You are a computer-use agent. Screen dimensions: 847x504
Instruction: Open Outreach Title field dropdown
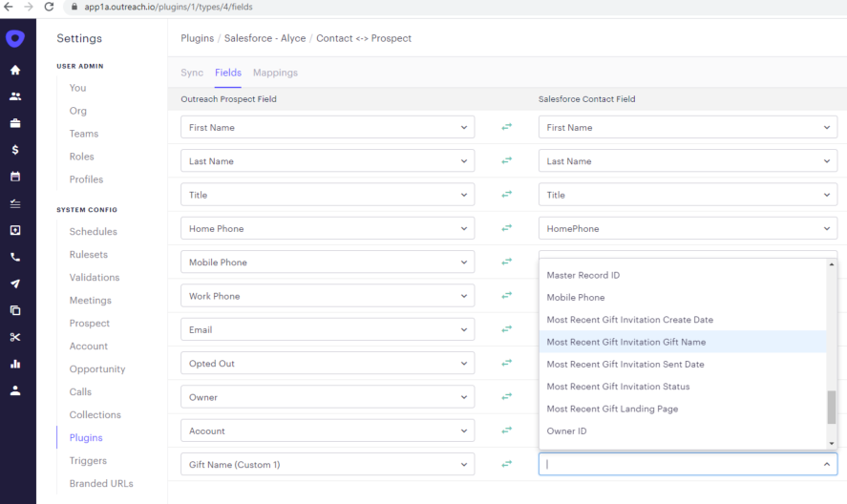point(328,195)
